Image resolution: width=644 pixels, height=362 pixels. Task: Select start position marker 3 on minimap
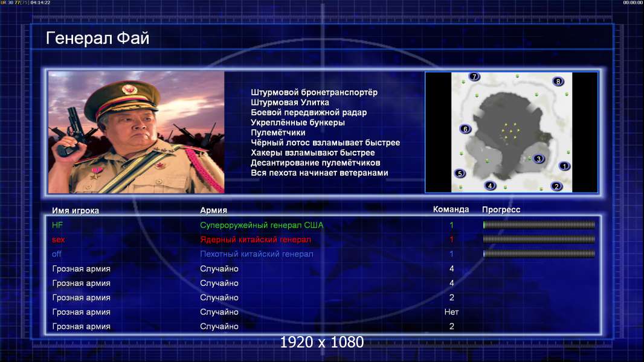coord(538,159)
